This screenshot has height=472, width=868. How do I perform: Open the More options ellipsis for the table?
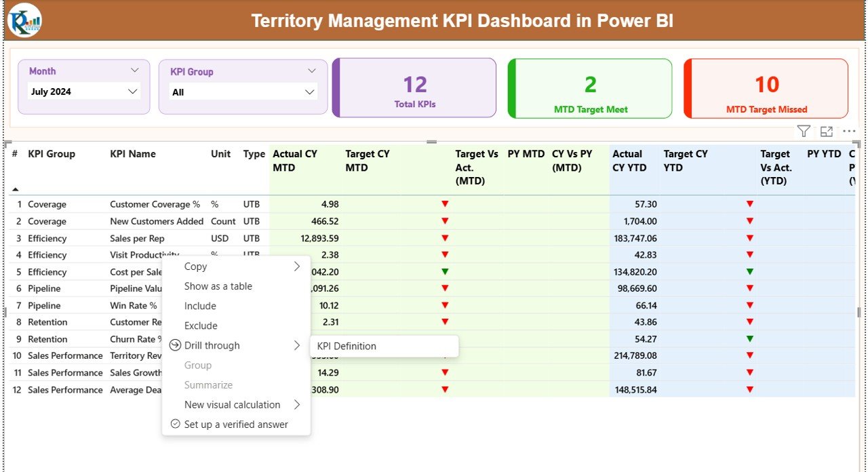point(849,130)
